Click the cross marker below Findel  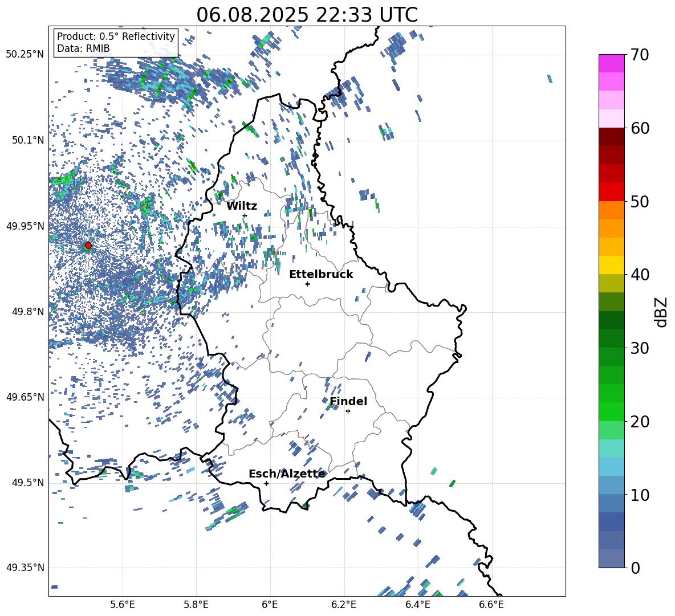coord(348,411)
